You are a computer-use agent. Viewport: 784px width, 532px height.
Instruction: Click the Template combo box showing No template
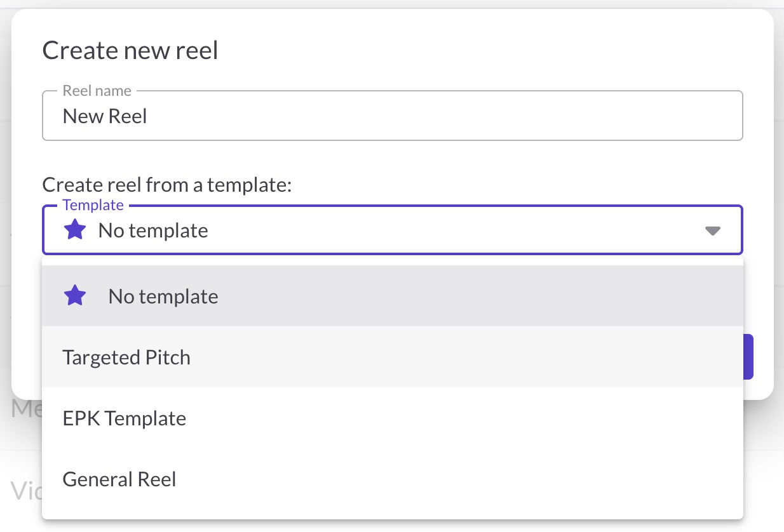click(x=391, y=230)
